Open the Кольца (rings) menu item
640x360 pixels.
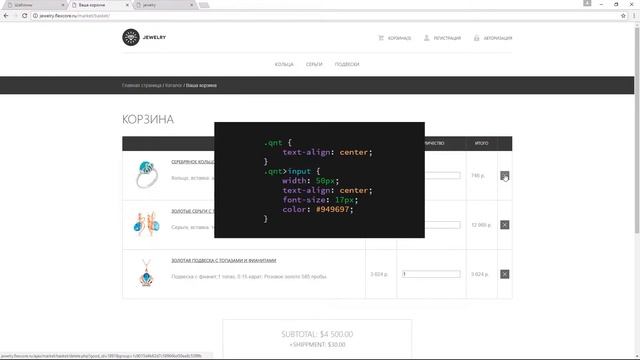pos(284,64)
